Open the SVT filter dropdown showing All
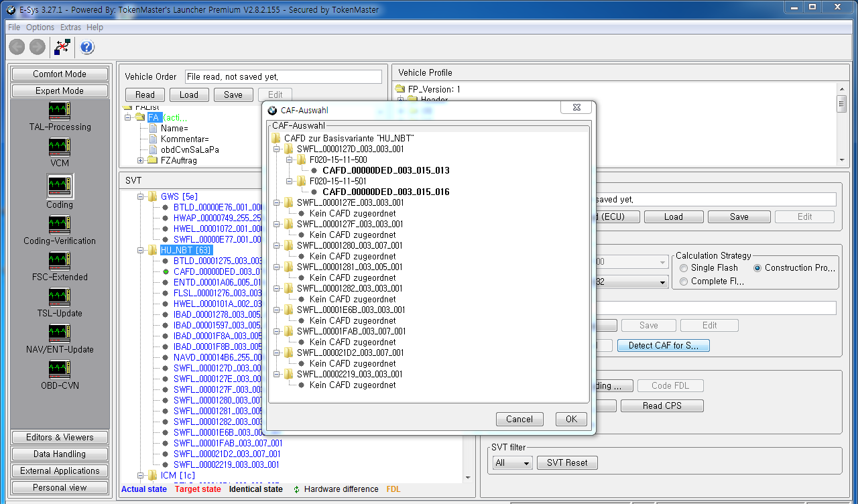 click(x=511, y=462)
